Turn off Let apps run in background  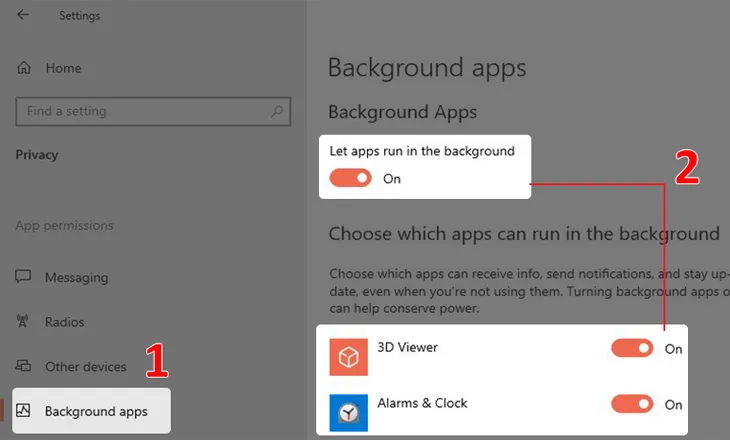[351, 178]
